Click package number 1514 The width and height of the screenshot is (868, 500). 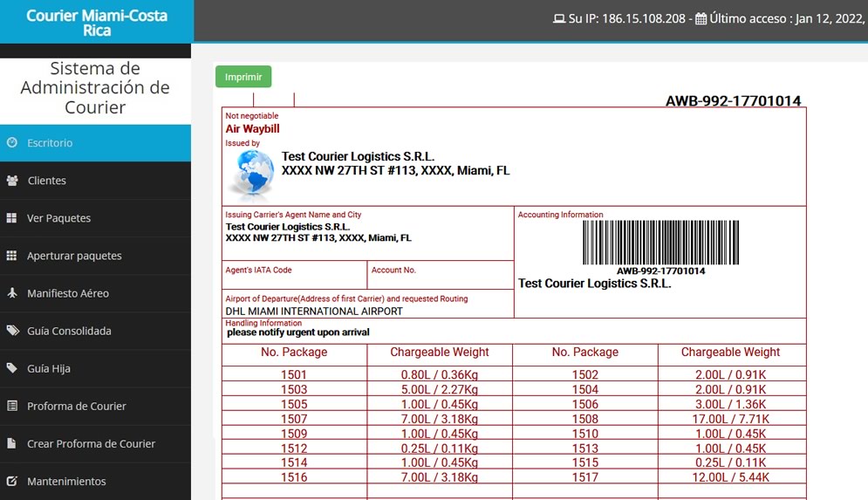click(293, 462)
